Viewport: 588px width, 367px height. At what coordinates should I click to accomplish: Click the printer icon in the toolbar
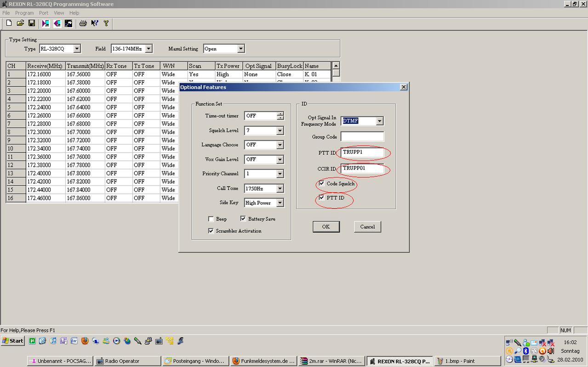[83, 23]
